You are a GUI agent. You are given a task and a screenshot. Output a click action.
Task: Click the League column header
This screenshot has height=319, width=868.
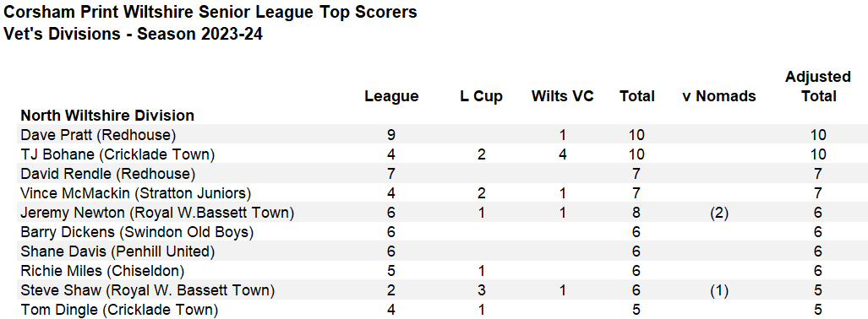coord(391,96)
